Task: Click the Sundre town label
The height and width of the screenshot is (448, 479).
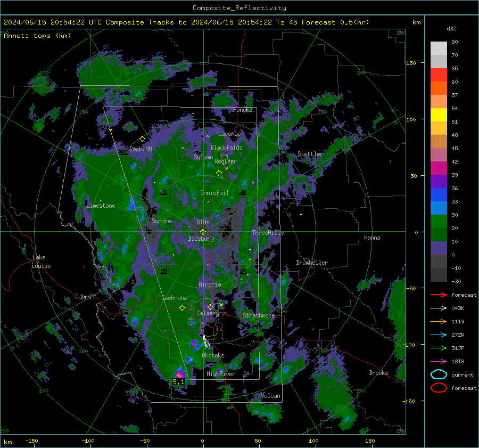Action: [161, 221]
